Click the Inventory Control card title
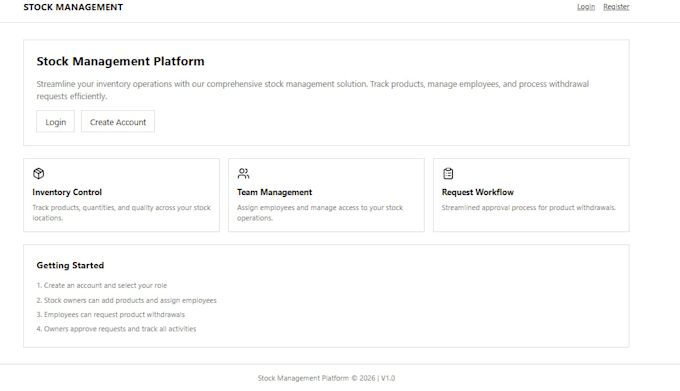Viewport: 680px width, 391px height. pyautogui.click(x=67, y=192)
